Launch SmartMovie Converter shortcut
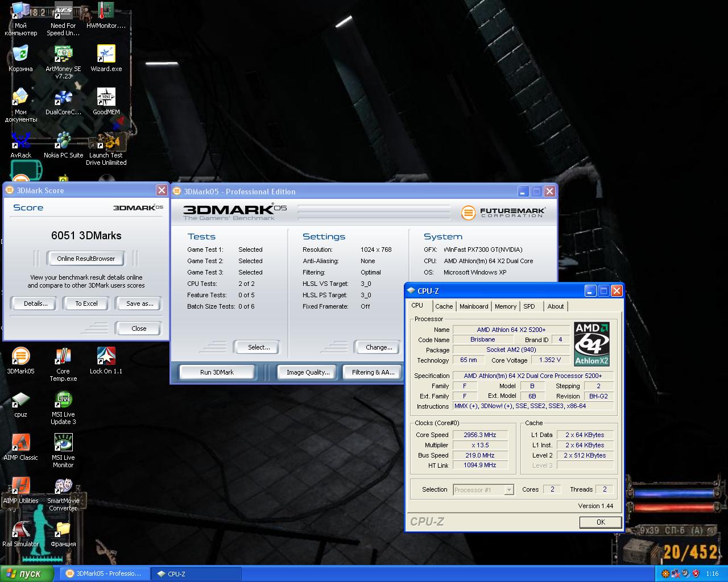 point(63,494)
